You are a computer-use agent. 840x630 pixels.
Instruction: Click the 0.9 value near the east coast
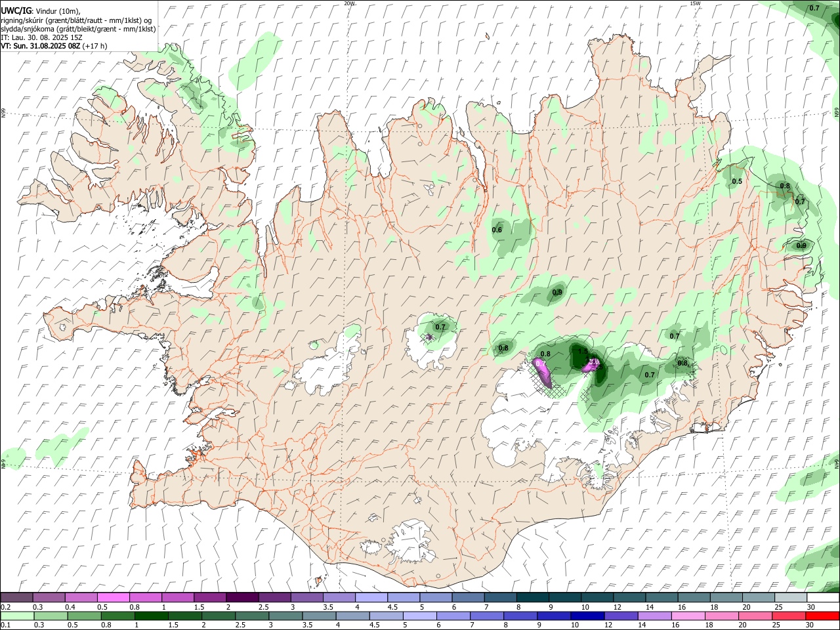pos(801,245)
